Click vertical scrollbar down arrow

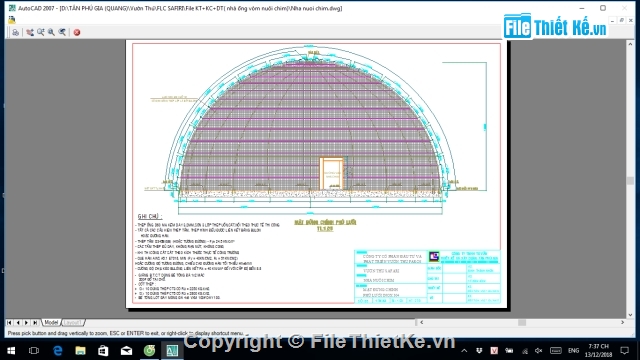(x=630, y=315)
